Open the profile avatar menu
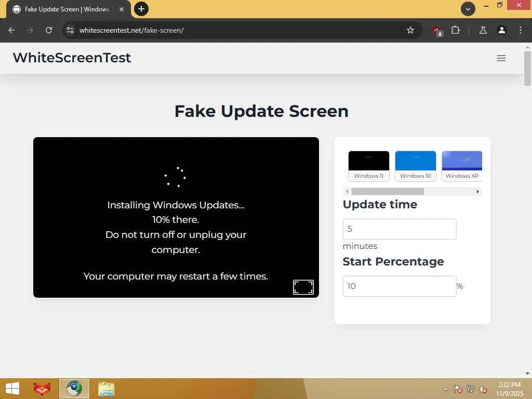Image resolution: width=532 pixels, height=399 pixels. tap(501, 30)
